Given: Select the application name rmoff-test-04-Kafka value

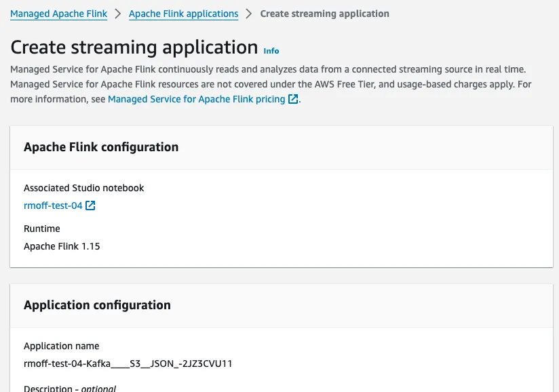Looking at the screenshot, I should 128,364.
